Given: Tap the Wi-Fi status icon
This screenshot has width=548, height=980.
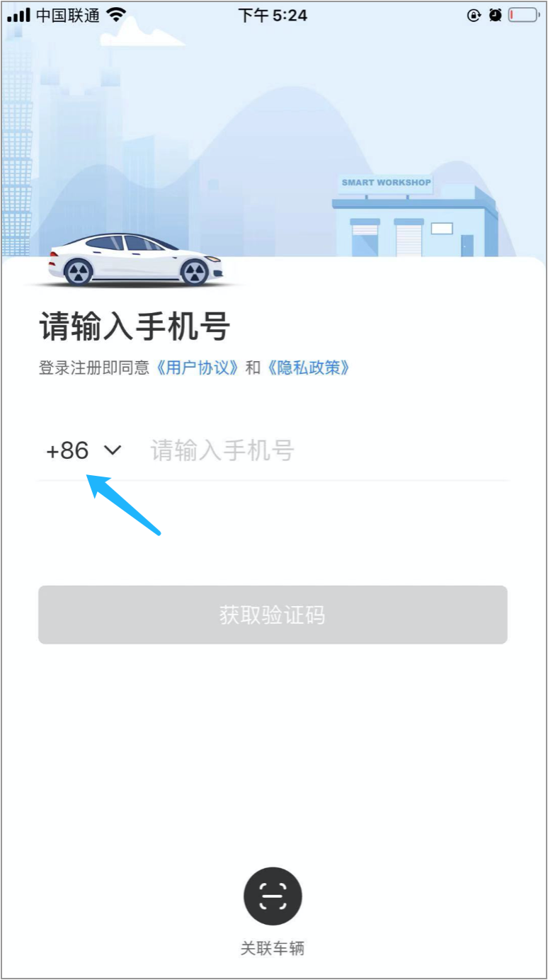Looking at the screenshot, I should click(115, 15).
